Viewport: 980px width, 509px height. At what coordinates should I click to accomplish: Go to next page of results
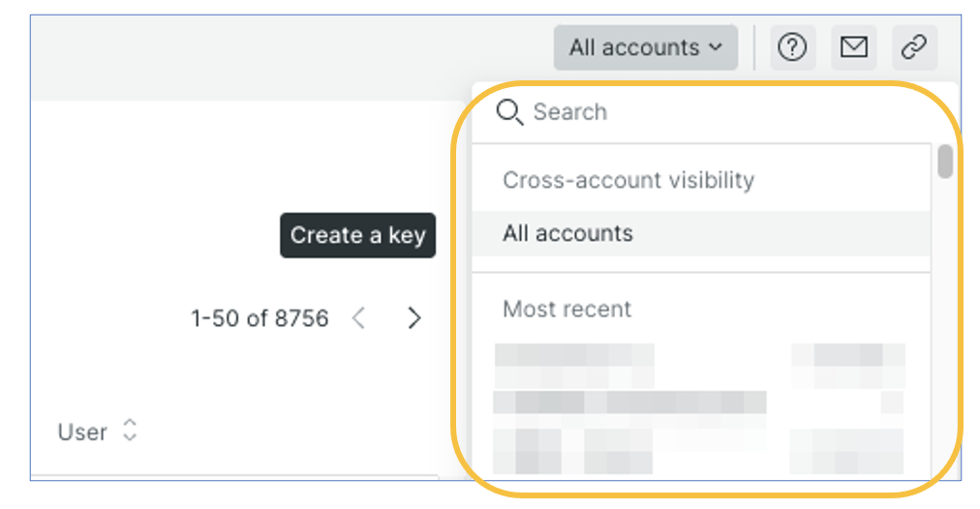414,318
